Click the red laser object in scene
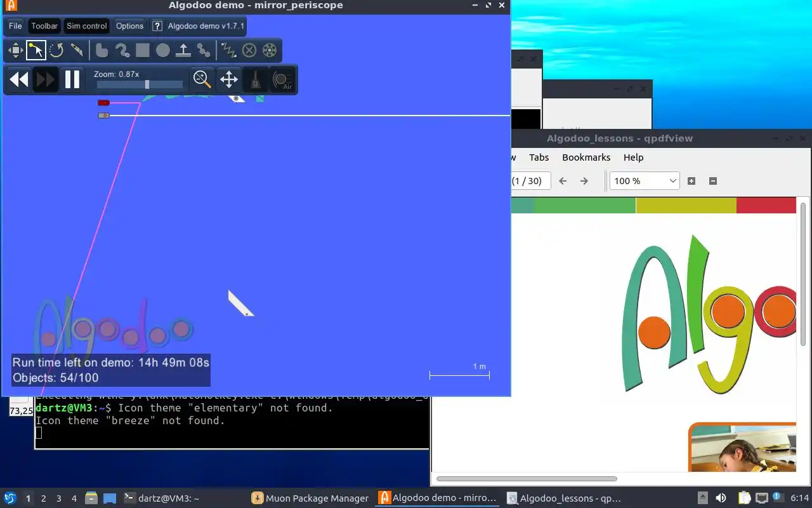The height and width of the screenshot is (508, 812). [103, 102]
